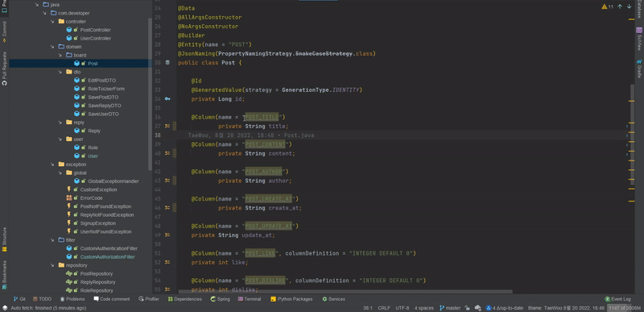Change indent setting 4 spaces
Image resolution: width=644 pixels, height=312 pixels.
tap(424, 308)
